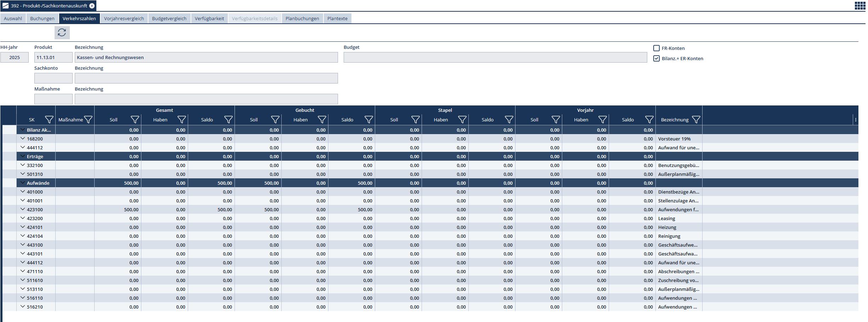The width and height of the screenshot is (868, 322).
Task: Click the Maßnahme column filter icon
Action: (88, 120)
